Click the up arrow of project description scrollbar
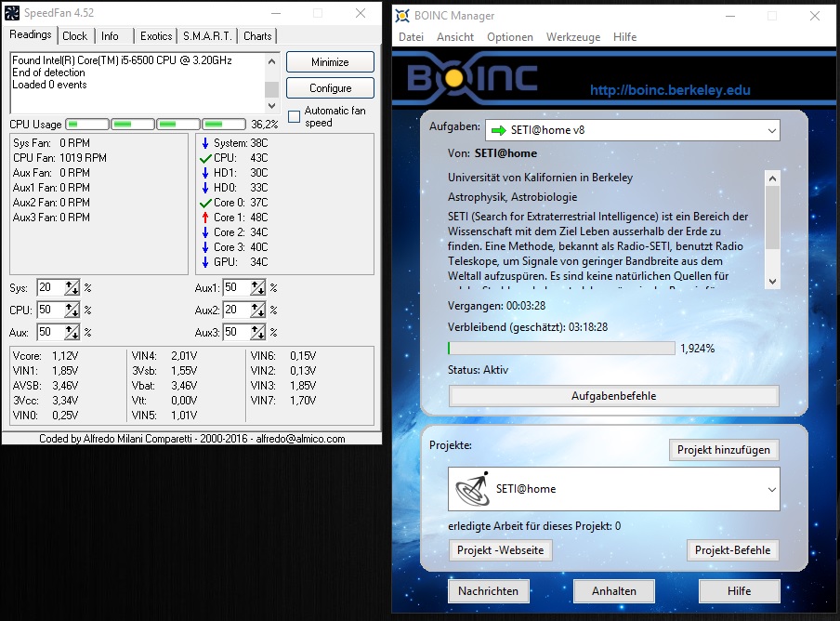The image size is (840, 621). (772, 178)
